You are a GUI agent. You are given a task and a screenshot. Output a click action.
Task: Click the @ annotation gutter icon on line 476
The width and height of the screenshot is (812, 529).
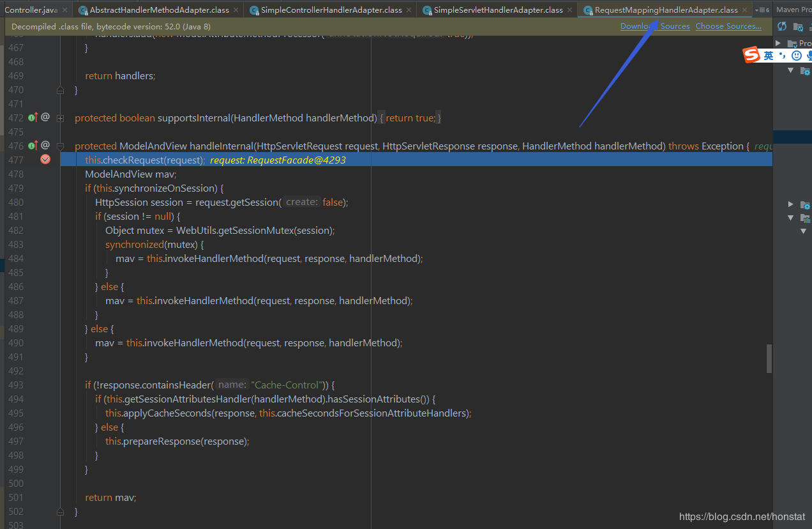pyautogui.click(x=45, y=145)
